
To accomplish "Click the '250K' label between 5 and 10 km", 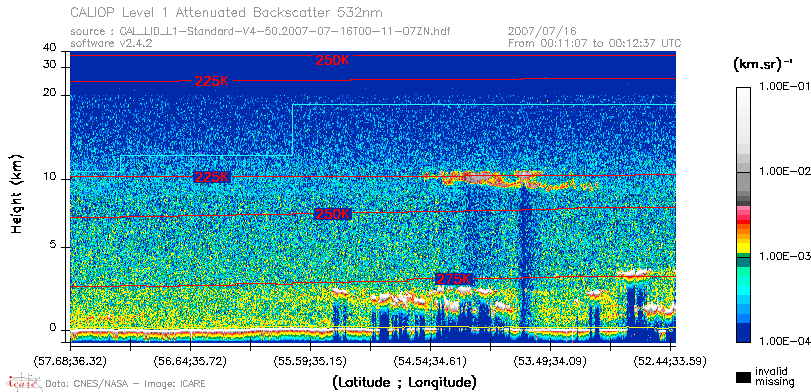I will click(333, 214).
